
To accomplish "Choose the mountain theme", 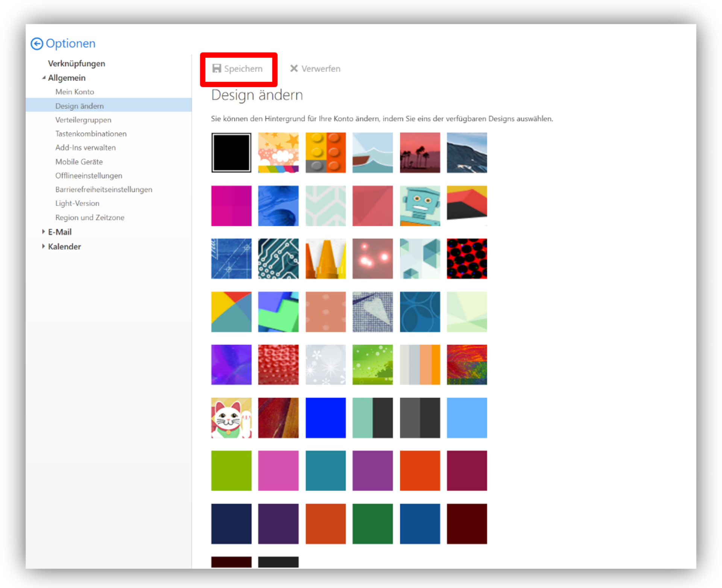I will coord(467,153).
